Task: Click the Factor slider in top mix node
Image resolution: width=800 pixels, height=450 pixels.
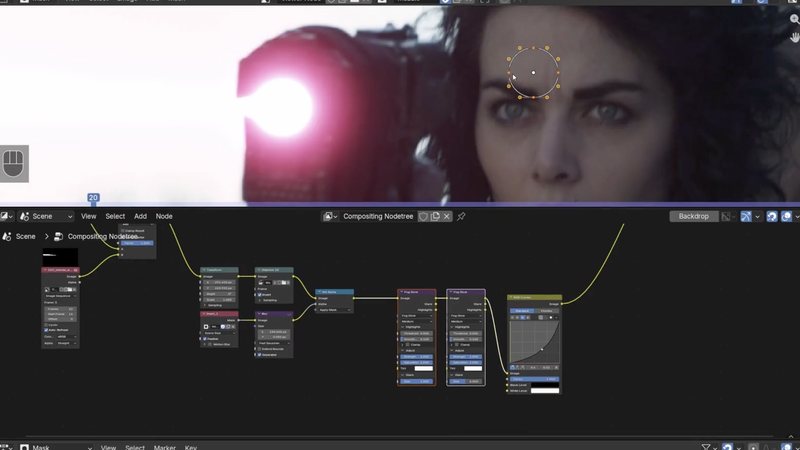Action: click(137, 243)
